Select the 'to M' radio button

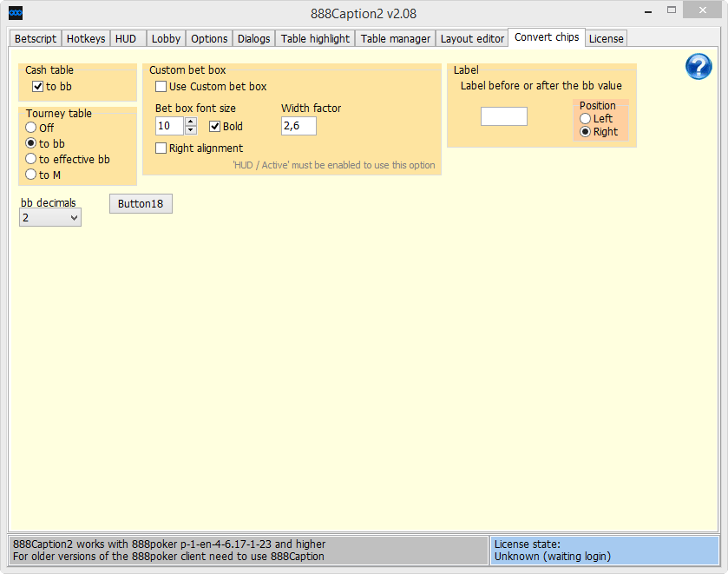click(x=30, y=175)
